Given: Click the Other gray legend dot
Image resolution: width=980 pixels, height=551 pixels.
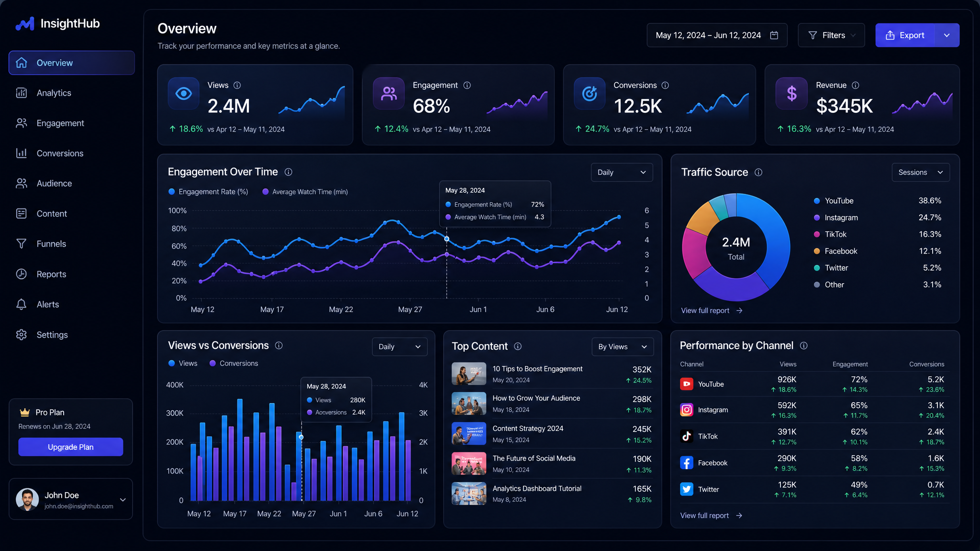Looking at the screenshot, I should pyautogui.click(x=817, y=285).
